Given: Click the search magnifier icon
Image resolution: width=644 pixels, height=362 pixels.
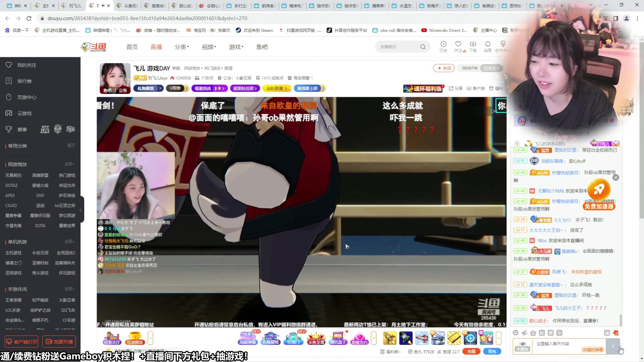Looking at the screenshot, I should 423,47.
